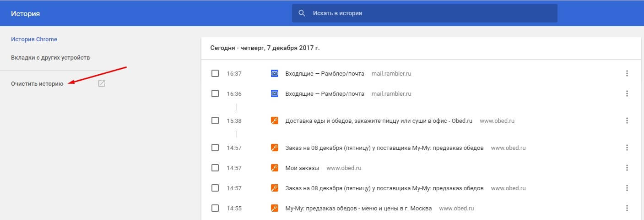Viewport: 644px width, 220px height.
Task: Click the История title in the blue bar
Action: click(25, 14)
